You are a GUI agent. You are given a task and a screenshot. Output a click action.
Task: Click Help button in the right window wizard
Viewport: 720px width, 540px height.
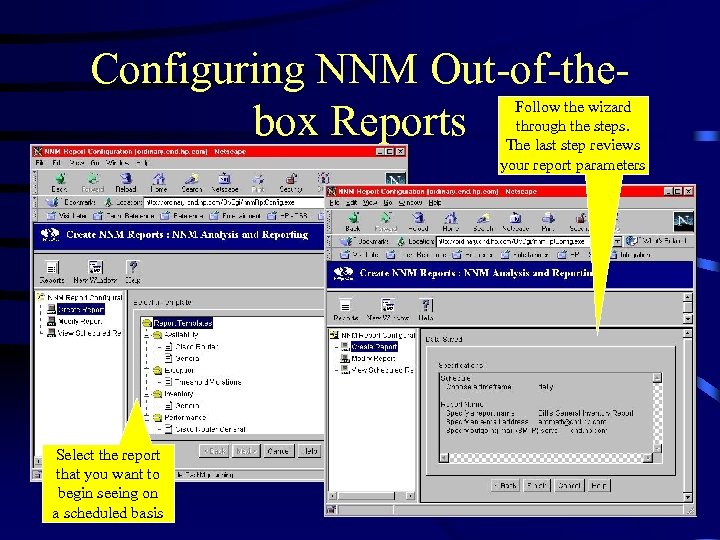(x=599, y=485)
